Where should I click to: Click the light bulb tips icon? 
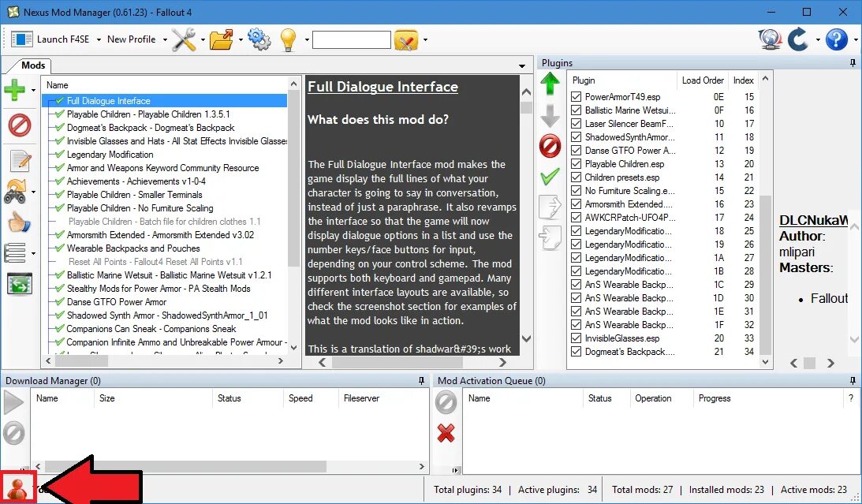click(288, 39)
